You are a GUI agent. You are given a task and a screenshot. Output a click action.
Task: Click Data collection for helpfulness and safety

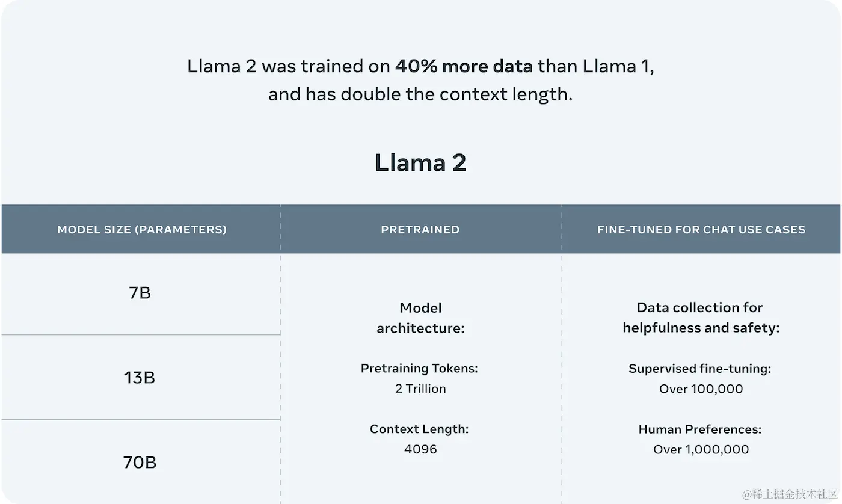coord(701,318)
